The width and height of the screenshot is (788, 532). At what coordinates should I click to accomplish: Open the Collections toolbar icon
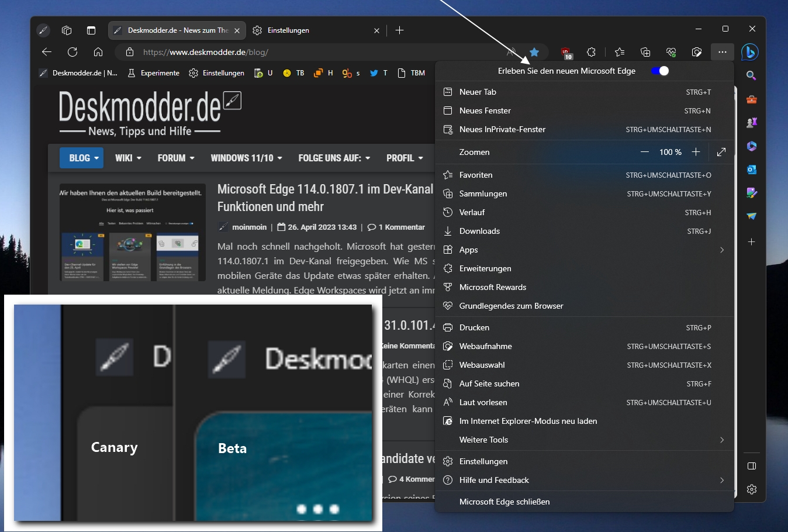[645, 52]
